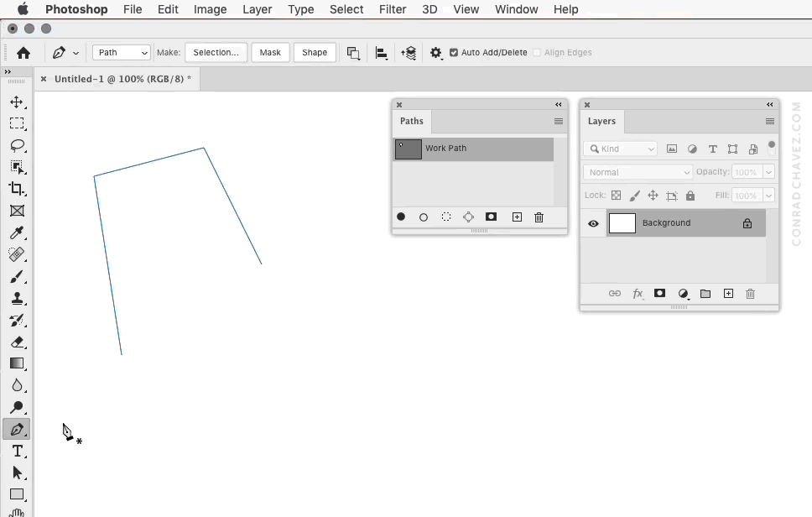Viewport: 812px width, 517px height.
Task: Switch to the Paths panel tab
Action: 411,121
